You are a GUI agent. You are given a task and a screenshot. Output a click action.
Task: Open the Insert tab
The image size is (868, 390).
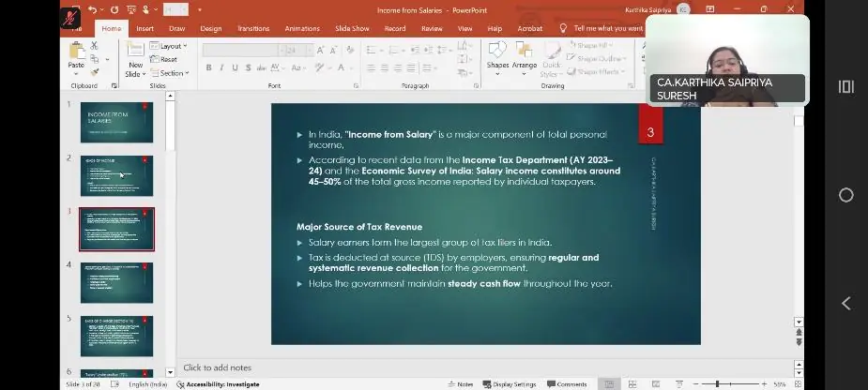[145, 28]
